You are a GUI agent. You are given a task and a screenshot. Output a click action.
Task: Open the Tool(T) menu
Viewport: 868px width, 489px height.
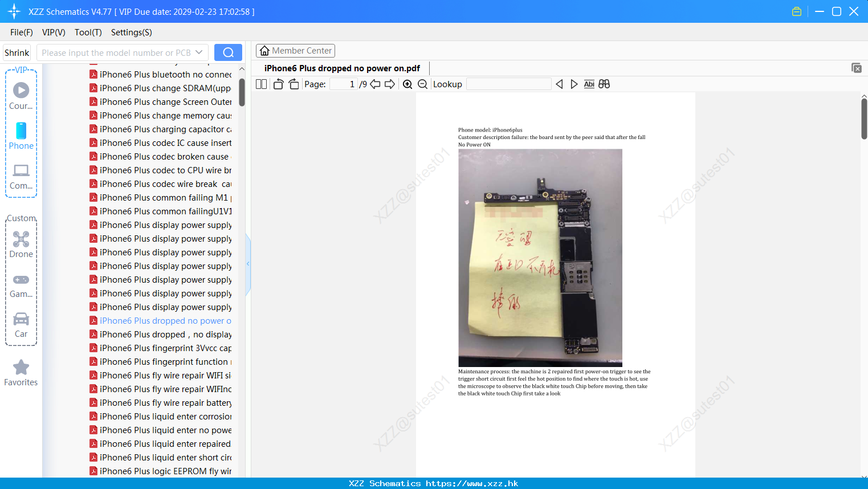88,32
